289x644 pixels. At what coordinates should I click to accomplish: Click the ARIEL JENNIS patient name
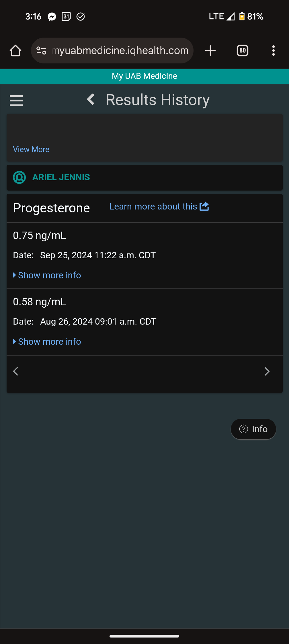click(x=61, y=177)
